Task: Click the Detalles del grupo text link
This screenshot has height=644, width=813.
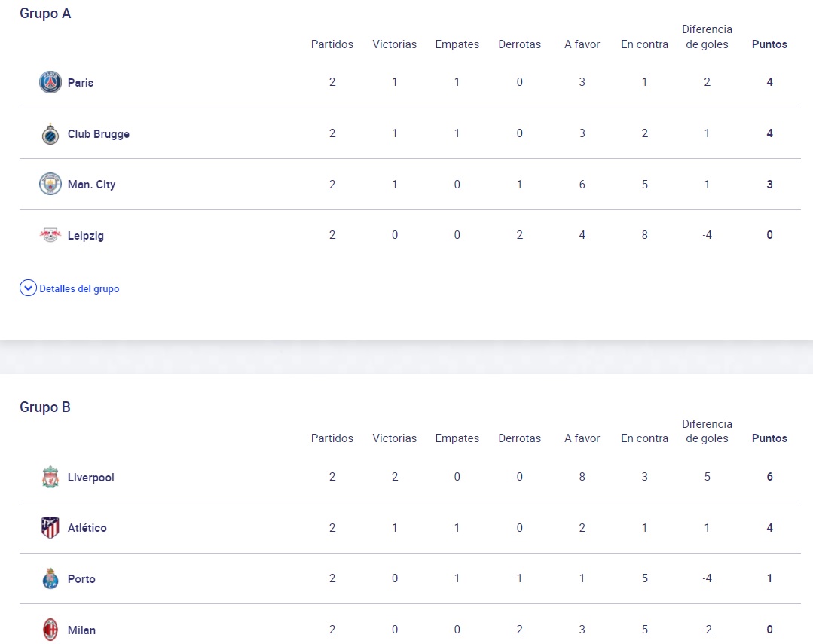Action: coord(79,289)
